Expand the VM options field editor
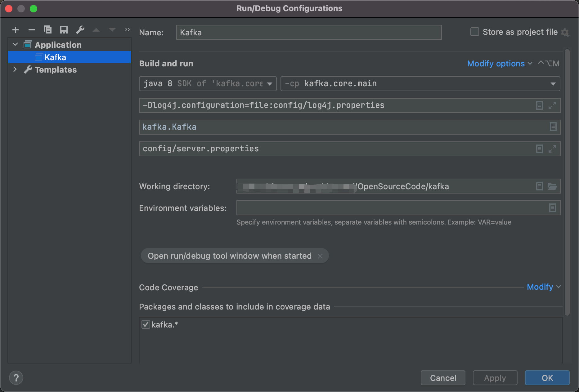Viewport: 579px width, 392px height. point(552,105)
